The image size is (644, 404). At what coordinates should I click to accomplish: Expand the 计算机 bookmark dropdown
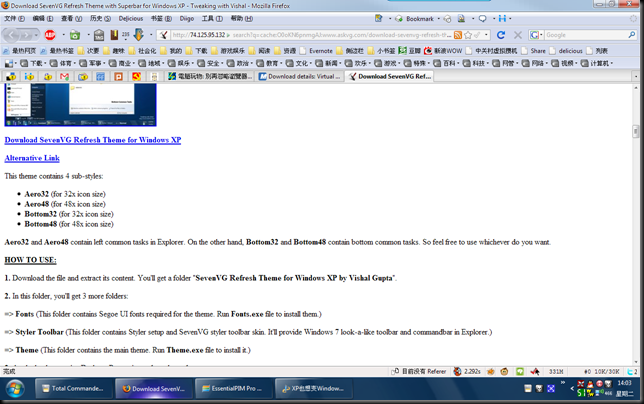click(612, 63)
